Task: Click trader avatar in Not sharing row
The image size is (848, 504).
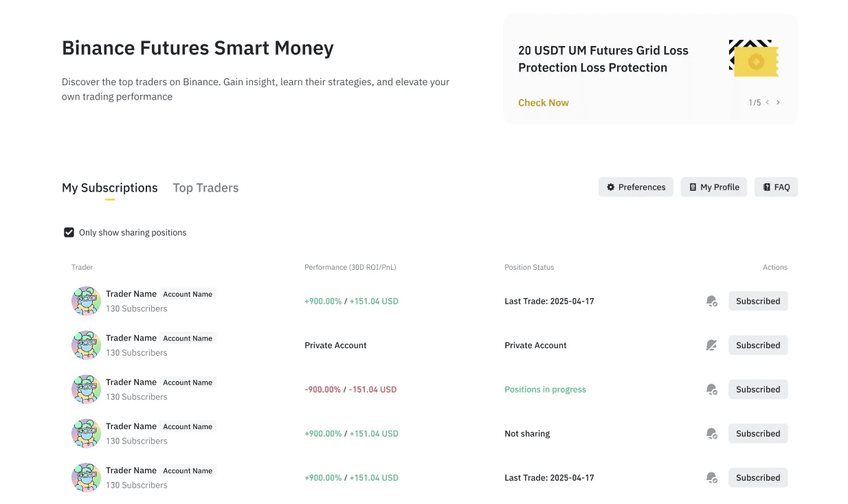Action: [x=86, y=433]
